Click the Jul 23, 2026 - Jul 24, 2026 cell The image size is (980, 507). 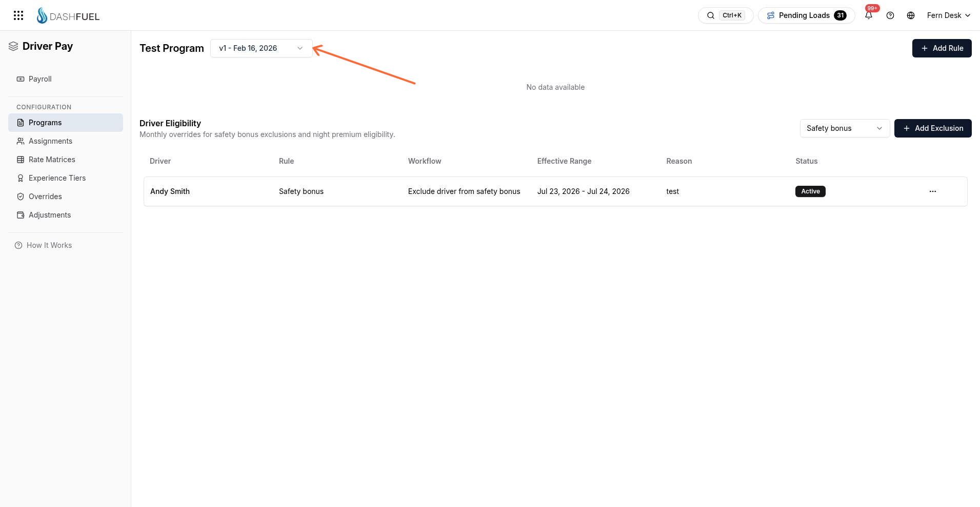[x=583, y=191]
